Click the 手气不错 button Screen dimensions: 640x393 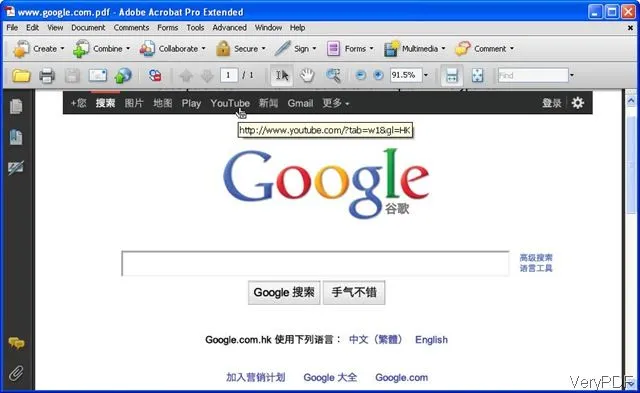(x=354, y=292)
